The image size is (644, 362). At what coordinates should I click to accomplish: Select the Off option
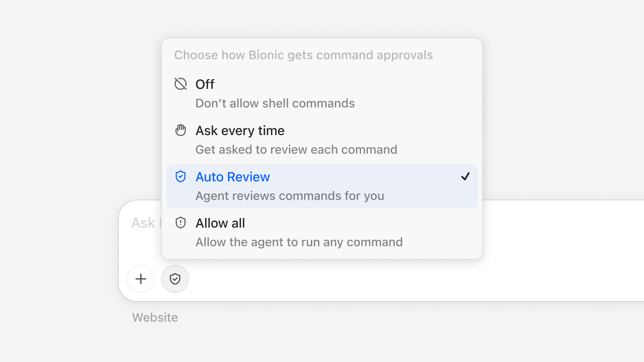tap(322, 94)
